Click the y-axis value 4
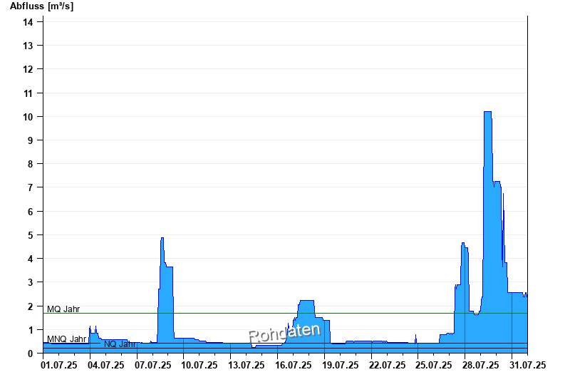The height and width of the screenshot is (392, 570). pyautogui.click(x=30, y=259)
